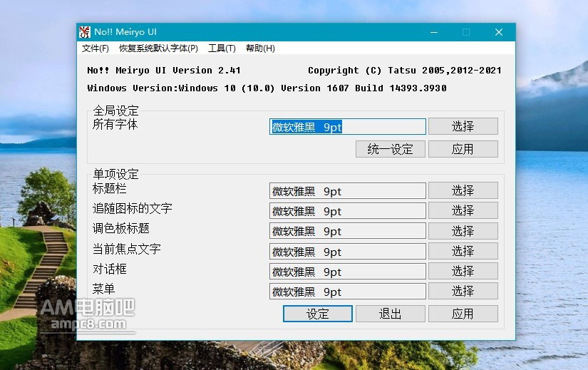Click 应用 button in 单项设定 group
The width and height of the screenshot is (588, 370).
pos(463,314)
